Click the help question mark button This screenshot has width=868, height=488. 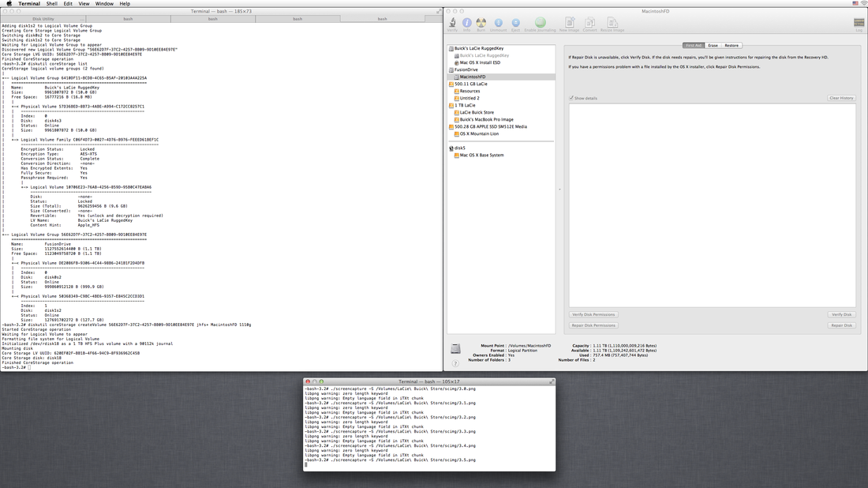(x=455, y=363)
